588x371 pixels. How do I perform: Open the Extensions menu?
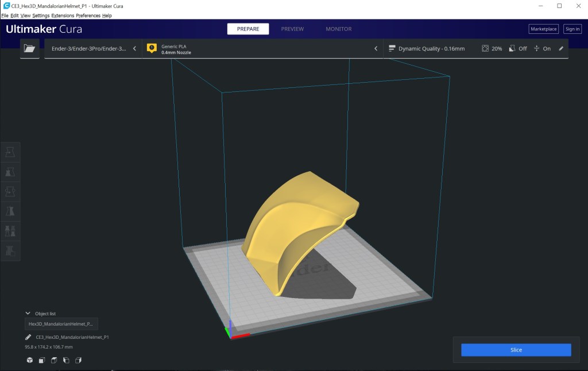coord(63,16)
